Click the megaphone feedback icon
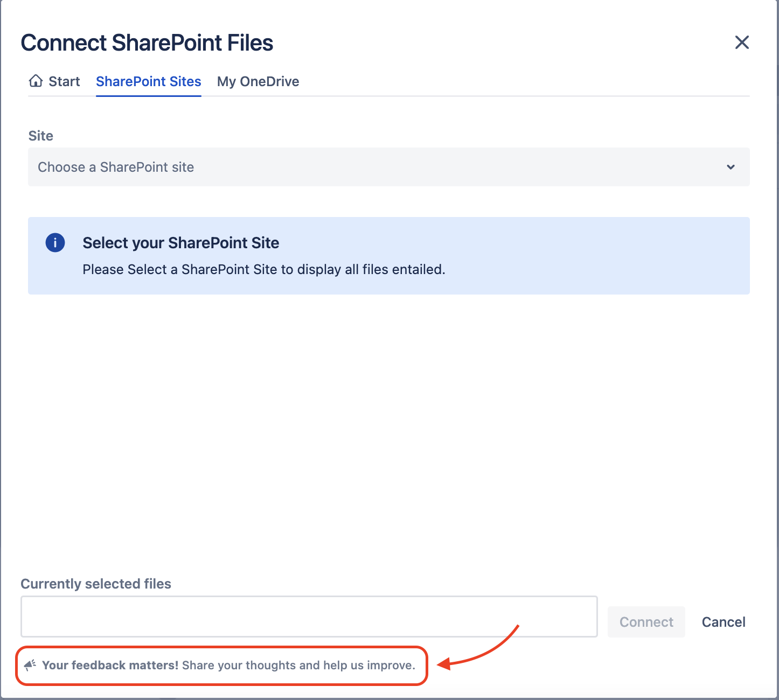Viewport: 779px width, 700px height. tap(30, 665)
